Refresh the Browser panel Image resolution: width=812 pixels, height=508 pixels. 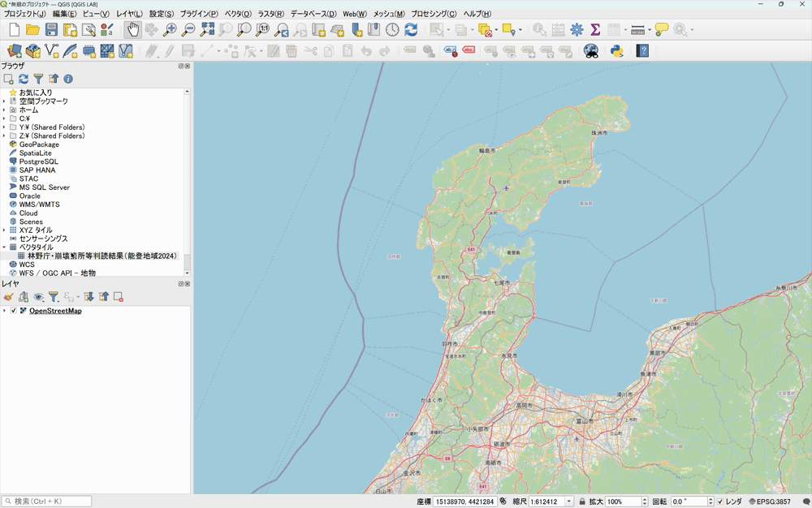pos(24,79)
